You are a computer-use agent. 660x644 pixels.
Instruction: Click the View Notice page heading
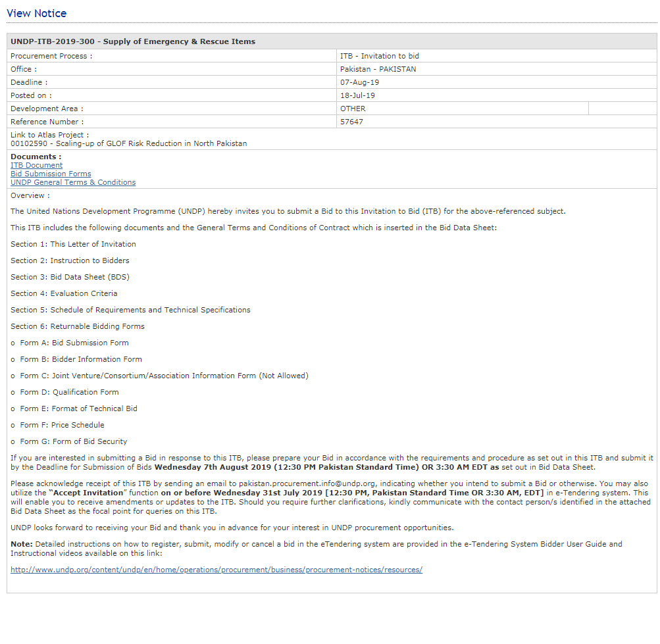[36, 13]
